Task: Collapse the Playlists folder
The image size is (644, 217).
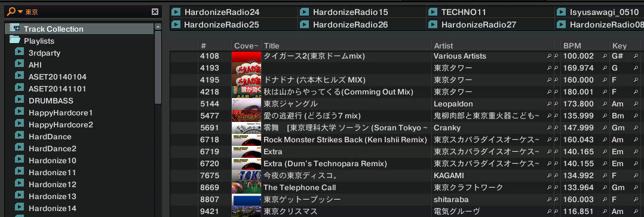Action: [x=15, y=40]
